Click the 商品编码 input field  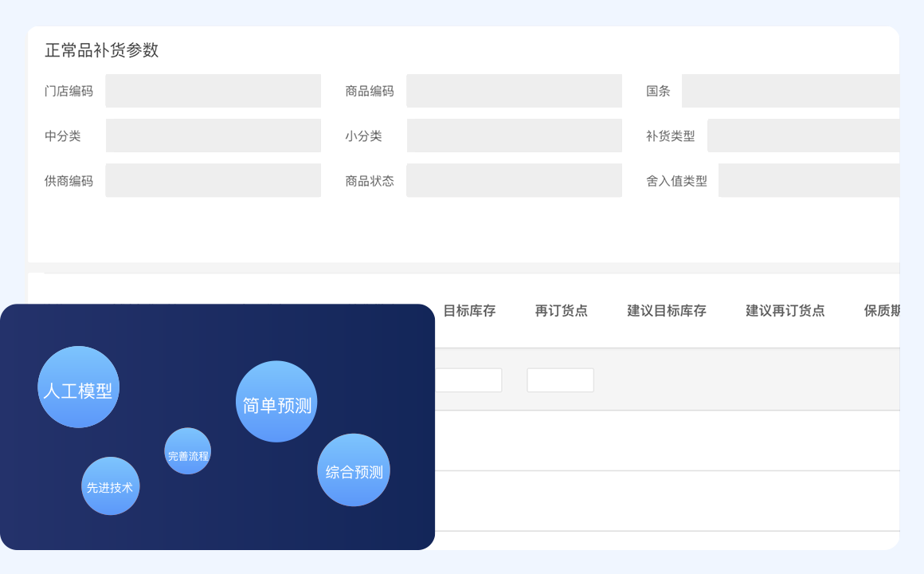click(514, 91)
